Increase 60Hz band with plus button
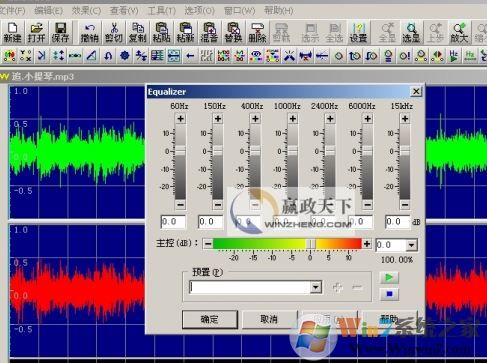This screenshot has width=487, height=363. pyautogui.click(x=180, y=119)
